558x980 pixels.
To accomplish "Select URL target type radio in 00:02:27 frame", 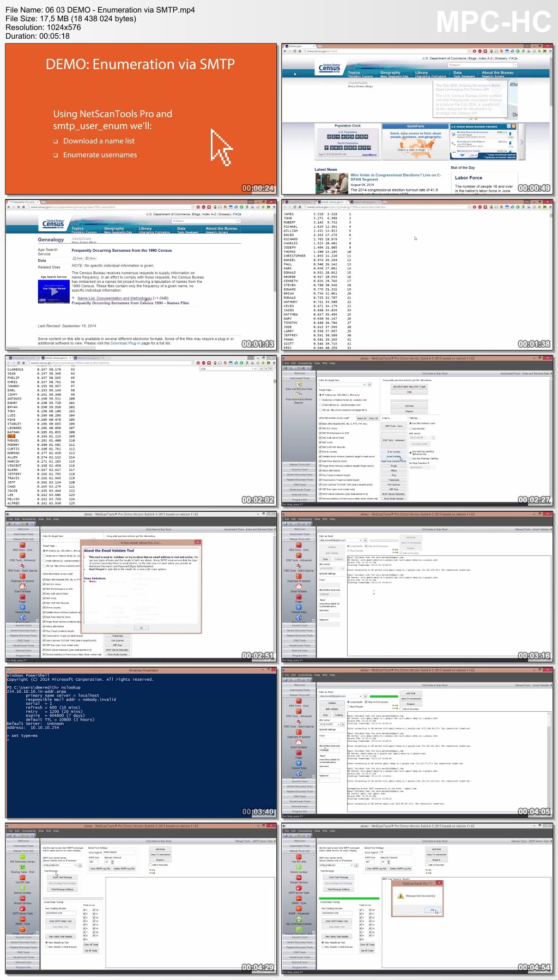I will (x=320, y=409).
